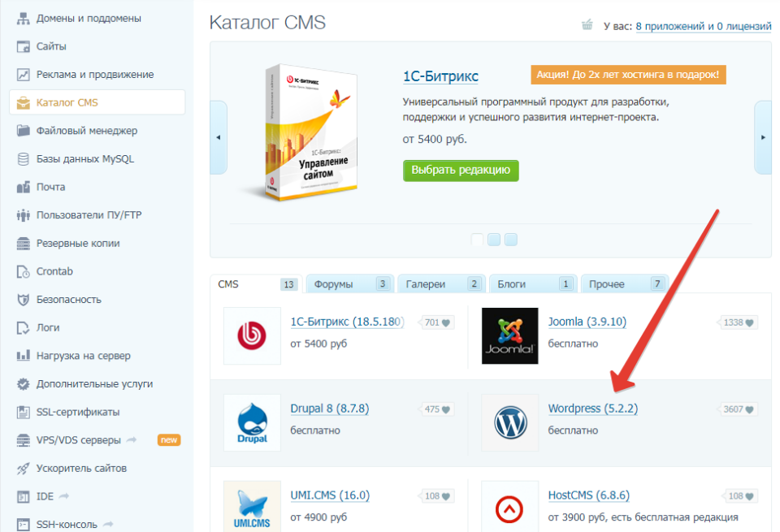Click the basket icon near У вас

point(587,24)
